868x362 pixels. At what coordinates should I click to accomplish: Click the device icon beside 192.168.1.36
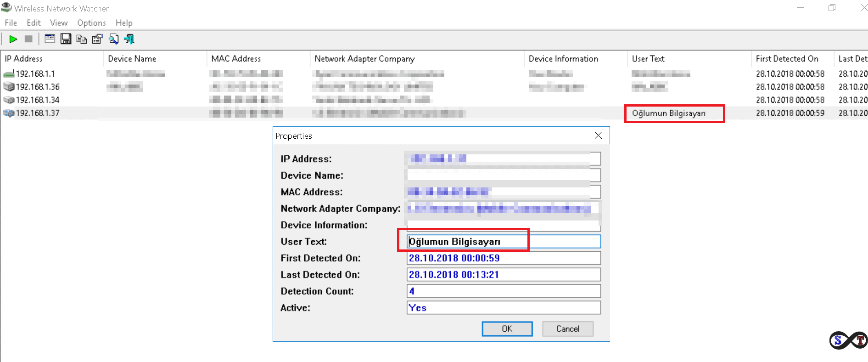coord(9,86)
